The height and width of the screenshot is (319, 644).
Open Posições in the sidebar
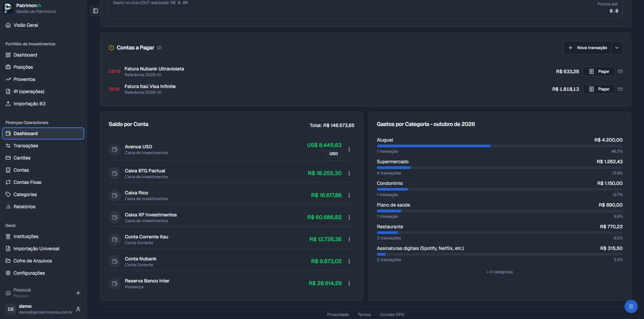(43, 67)
